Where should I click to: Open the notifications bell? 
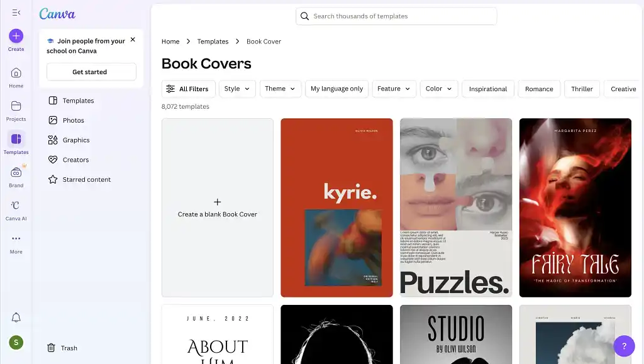(16, 318)
